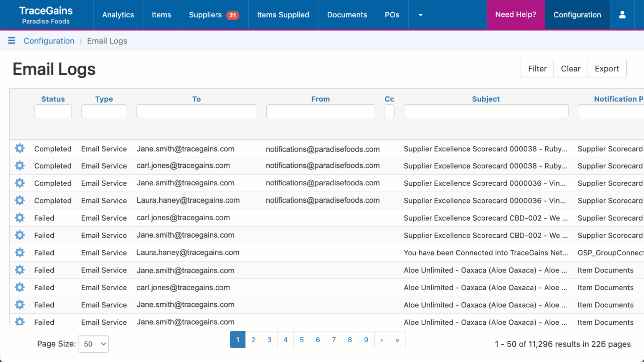This screenshot has width=644, height=362.
Task: Click the Filter button
Action: click(537, 68)
